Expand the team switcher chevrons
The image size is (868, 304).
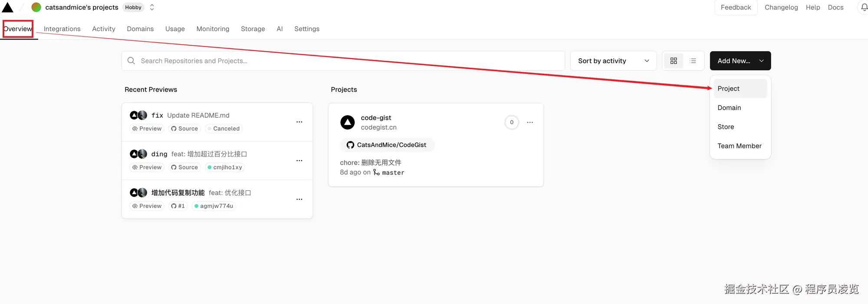(152, 7)
